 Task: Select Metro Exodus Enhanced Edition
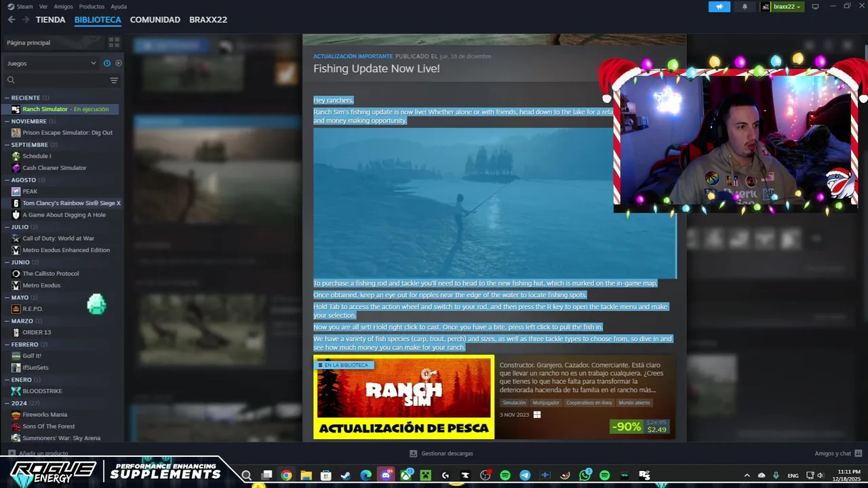66,250
